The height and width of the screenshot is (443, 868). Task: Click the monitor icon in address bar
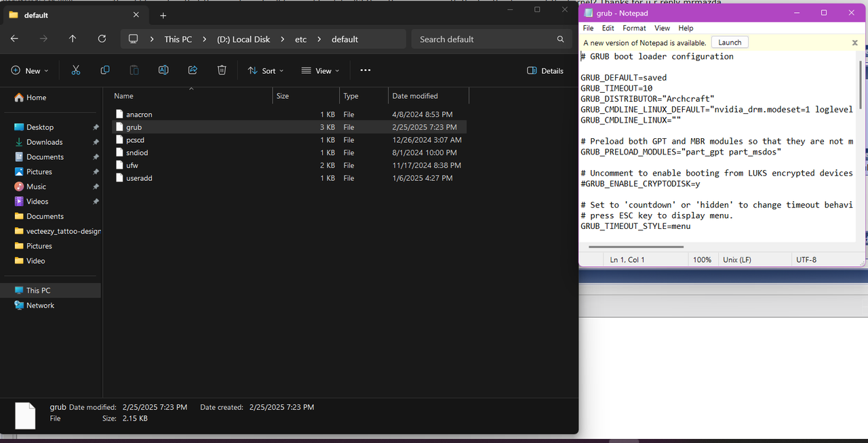point(133,39)
